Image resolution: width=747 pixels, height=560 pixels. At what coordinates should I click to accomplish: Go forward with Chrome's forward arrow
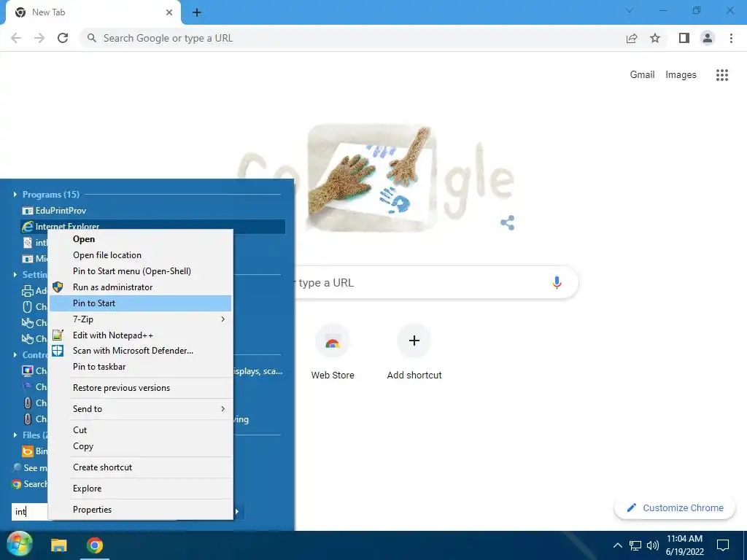click(x=39, y=38)
